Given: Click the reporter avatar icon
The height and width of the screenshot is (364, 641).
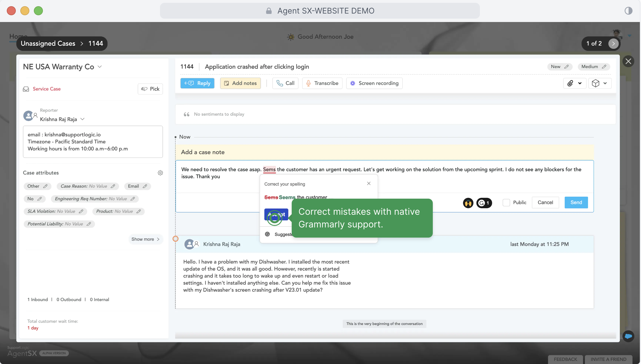Looking at the screenshot, I should 28,116.
